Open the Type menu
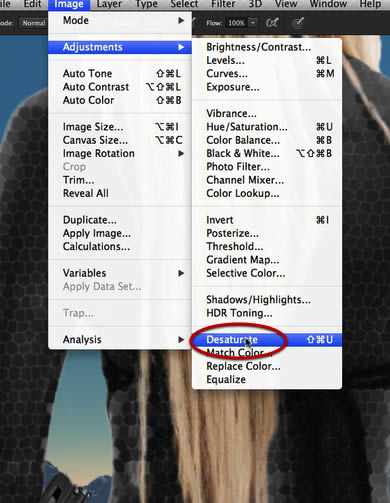Screen dimensions: 390x503 click(x=146, y=4)
